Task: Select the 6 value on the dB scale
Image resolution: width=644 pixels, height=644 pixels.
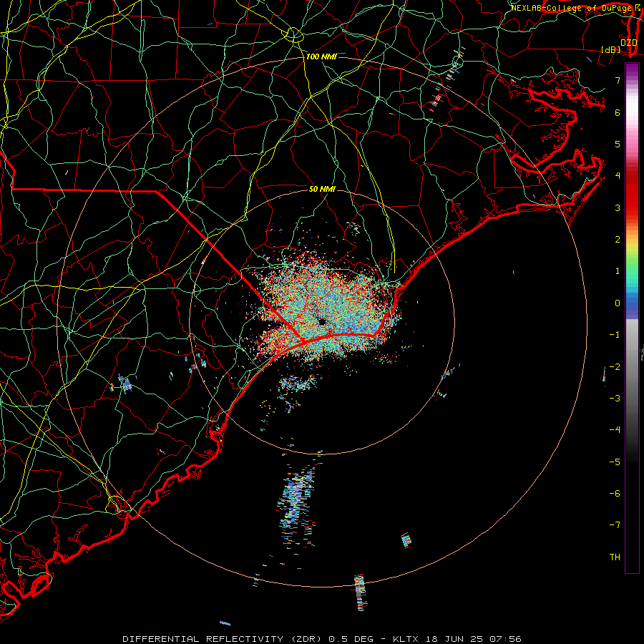Action: (x=618, y=112)
